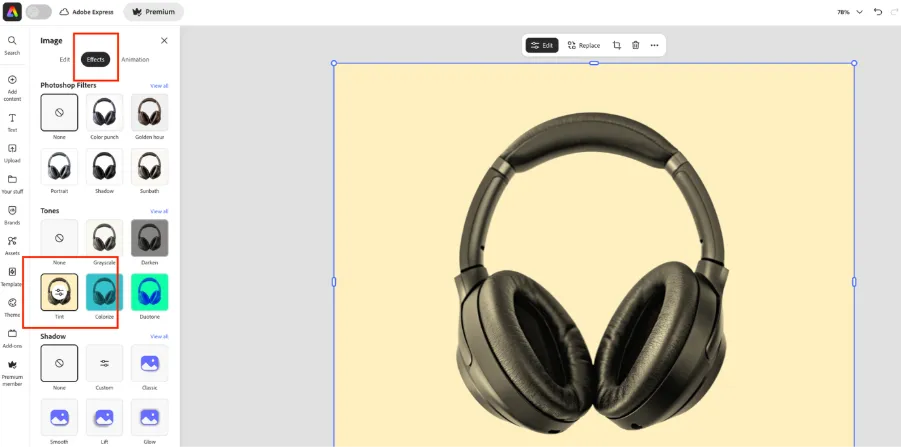The width and height of the screenshot is (901, 447).
Task: Select the Text tool in sidebar
Action: [x=12, y=122]
